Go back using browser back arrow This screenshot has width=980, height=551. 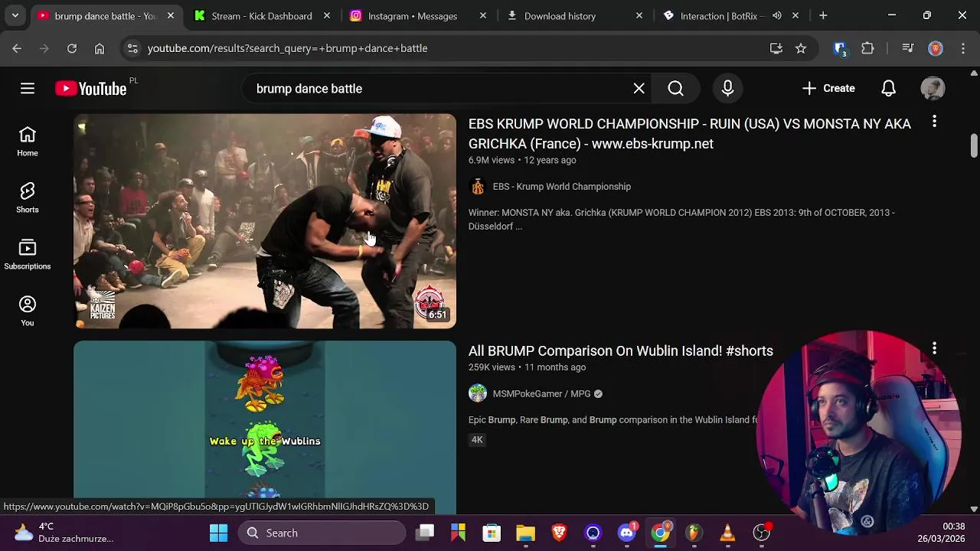click(17, 48)
